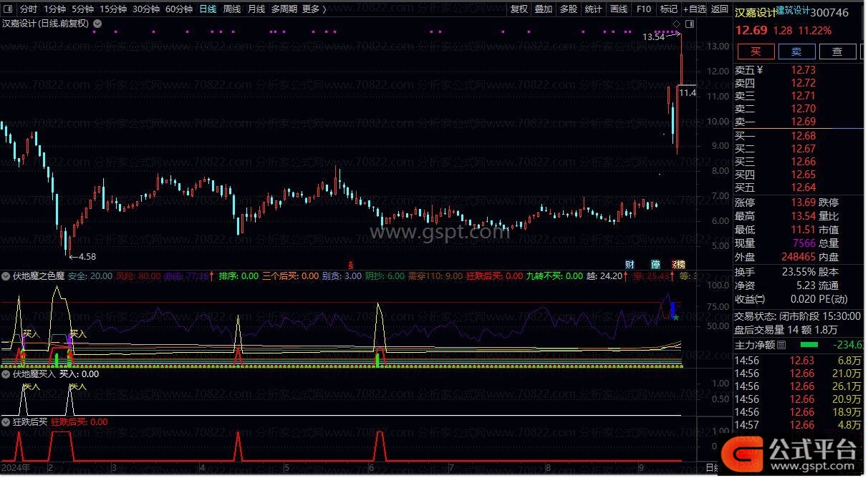Viewport: 868px width, 478px height.
Task: Click the 最低 value 11.51
Action: 804,230
